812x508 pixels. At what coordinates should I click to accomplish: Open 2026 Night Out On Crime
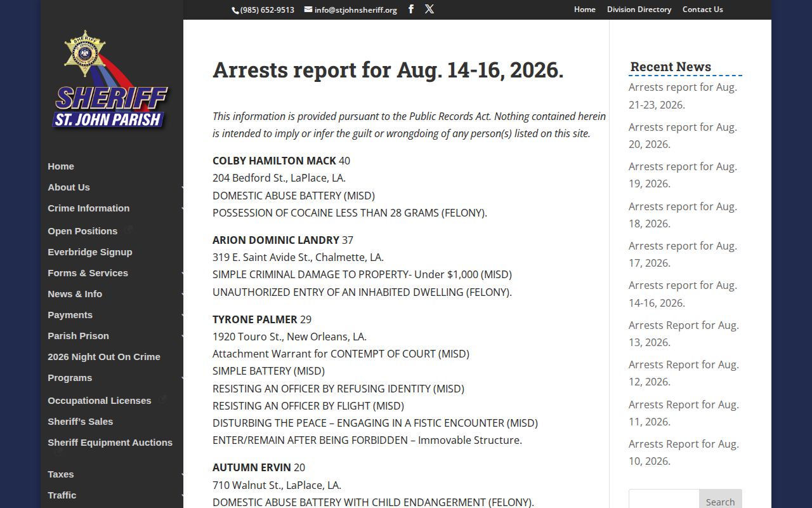click(x=104, y=357)
